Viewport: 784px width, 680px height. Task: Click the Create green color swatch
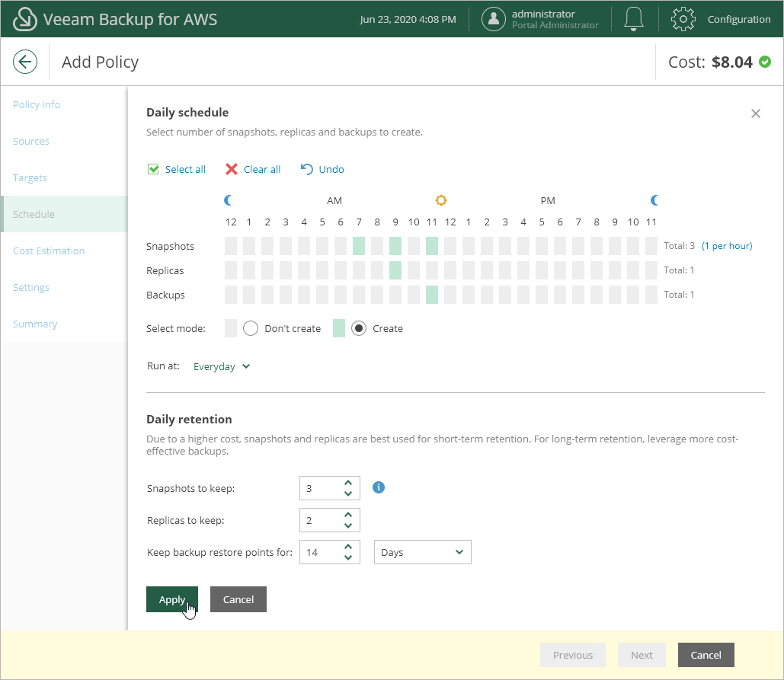pyautogui.click(x=338, y=328)
